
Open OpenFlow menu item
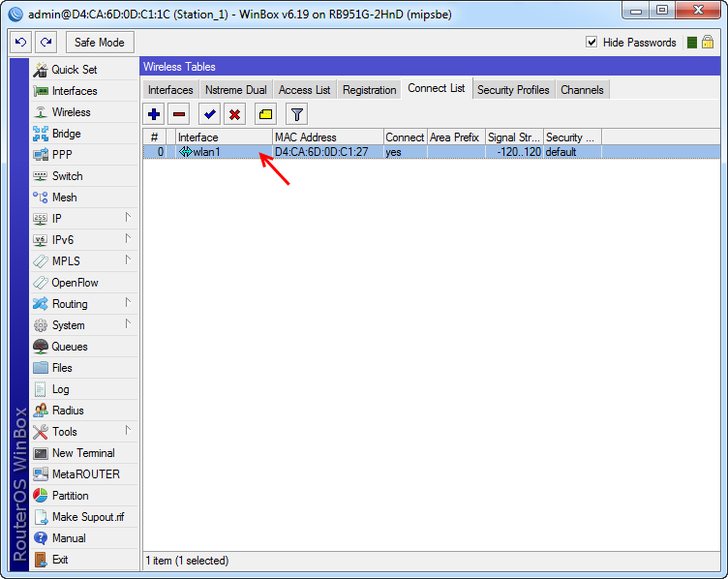coord(84,283)
